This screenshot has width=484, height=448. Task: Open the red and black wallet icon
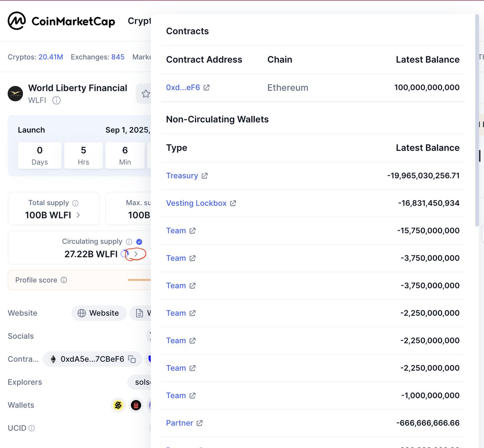pos(136,405)
